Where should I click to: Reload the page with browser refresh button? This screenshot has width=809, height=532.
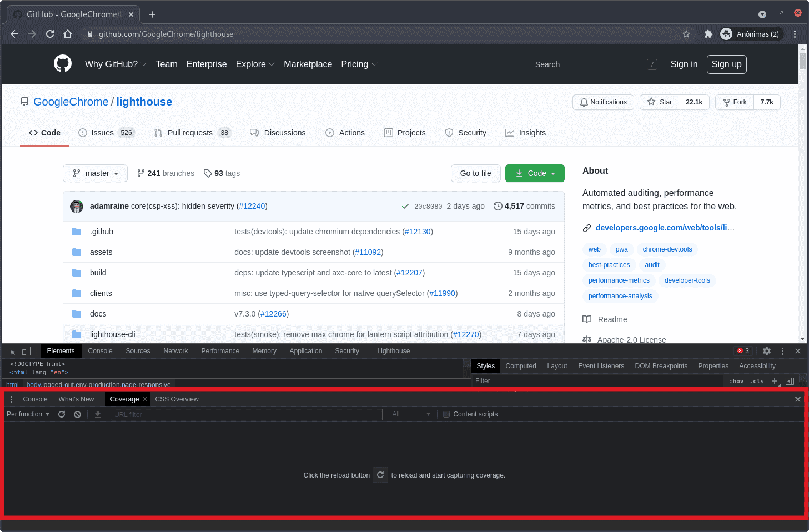point(50,34)
